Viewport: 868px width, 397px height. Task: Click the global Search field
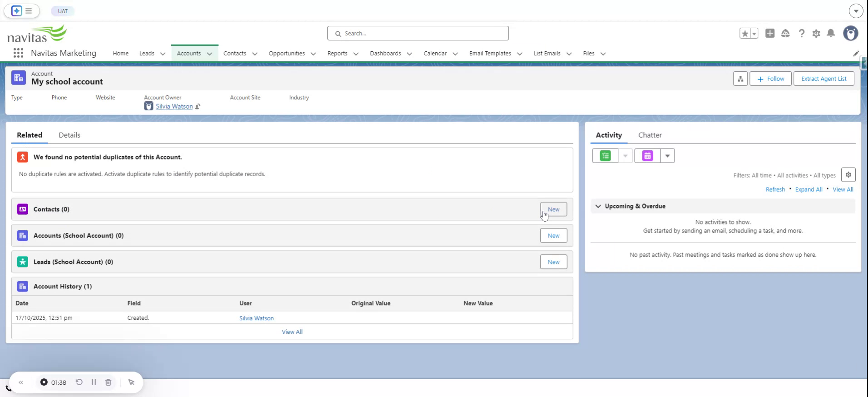point(418,33)
